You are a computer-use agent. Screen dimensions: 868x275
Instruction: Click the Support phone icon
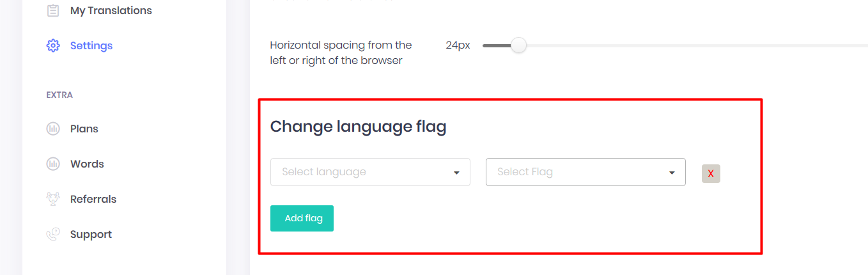(53, 234)
